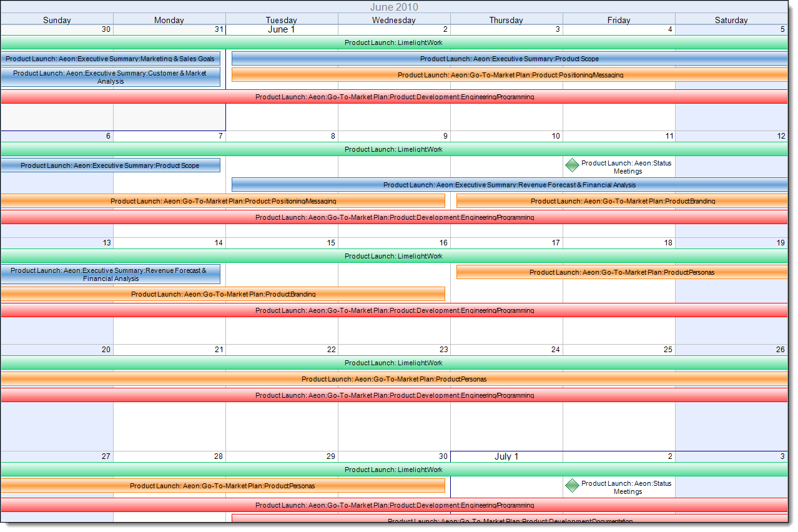Click day number 18 on Friday
Viewport: 798px width, 532px height.
tap(668, 243)
